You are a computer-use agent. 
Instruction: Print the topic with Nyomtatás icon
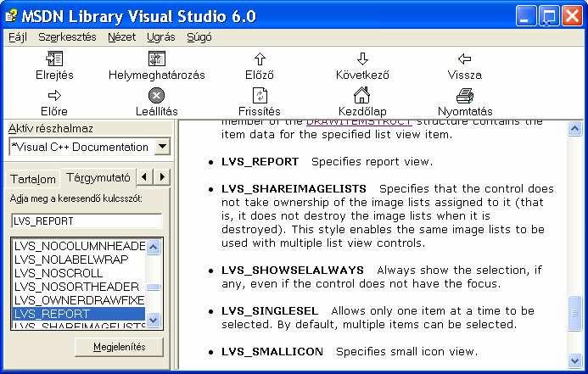pos(465,95)
